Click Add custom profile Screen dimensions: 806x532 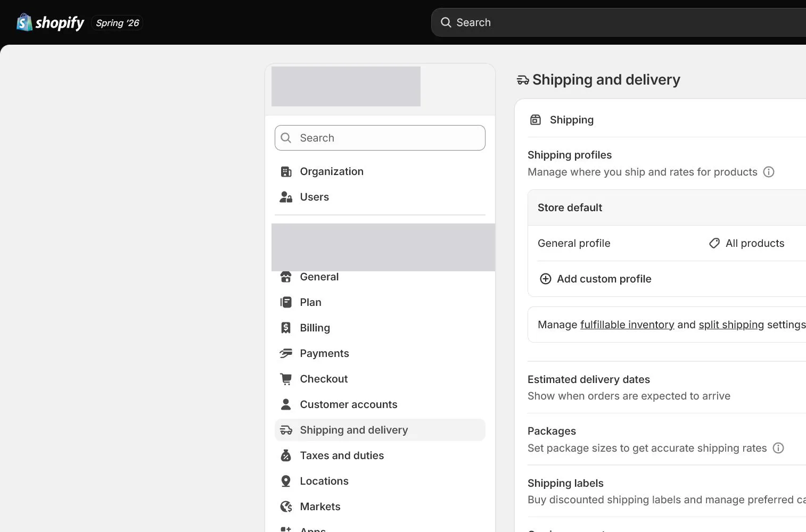(604, 279)
